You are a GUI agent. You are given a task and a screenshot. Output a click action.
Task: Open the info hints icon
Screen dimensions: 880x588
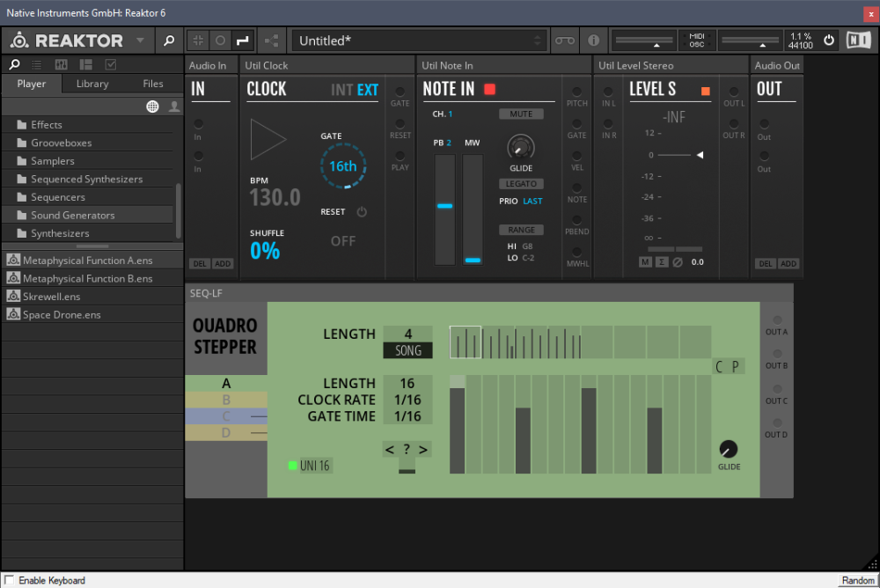click(593, 40)
